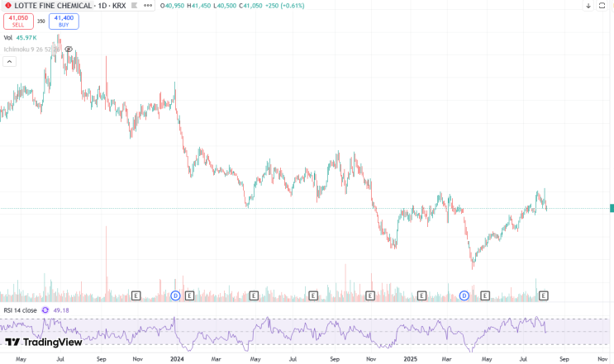
Task: Open the E earnings marker above May 2025
Action: tap(485, 295)
